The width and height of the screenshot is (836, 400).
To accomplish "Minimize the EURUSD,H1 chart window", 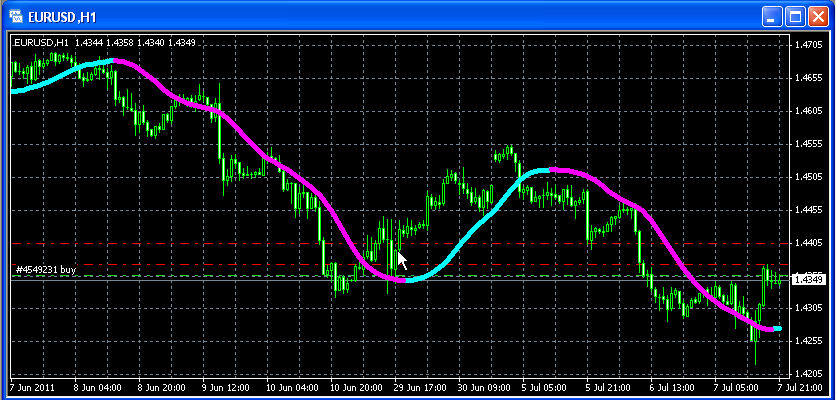I will [x=771, y=16].
